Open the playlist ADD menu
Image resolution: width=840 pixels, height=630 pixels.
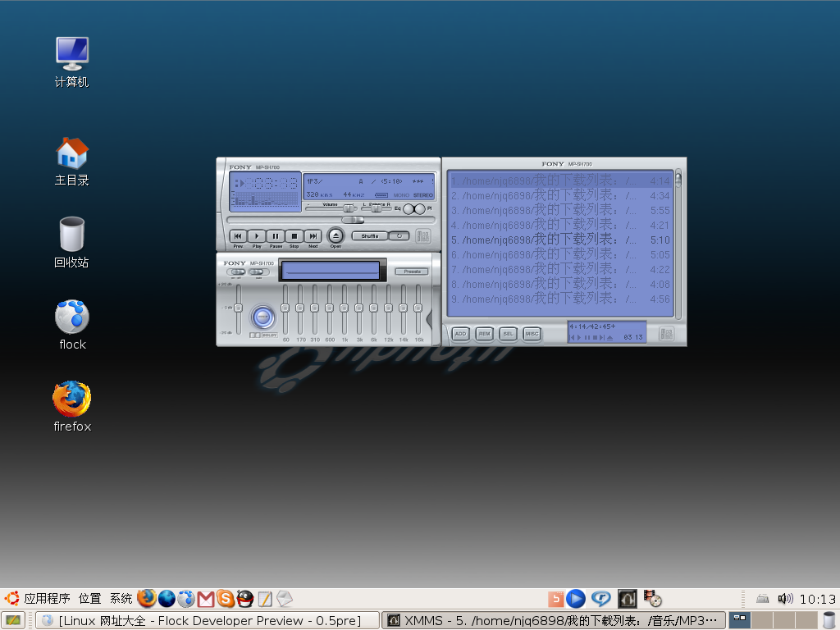pos(460,334)
